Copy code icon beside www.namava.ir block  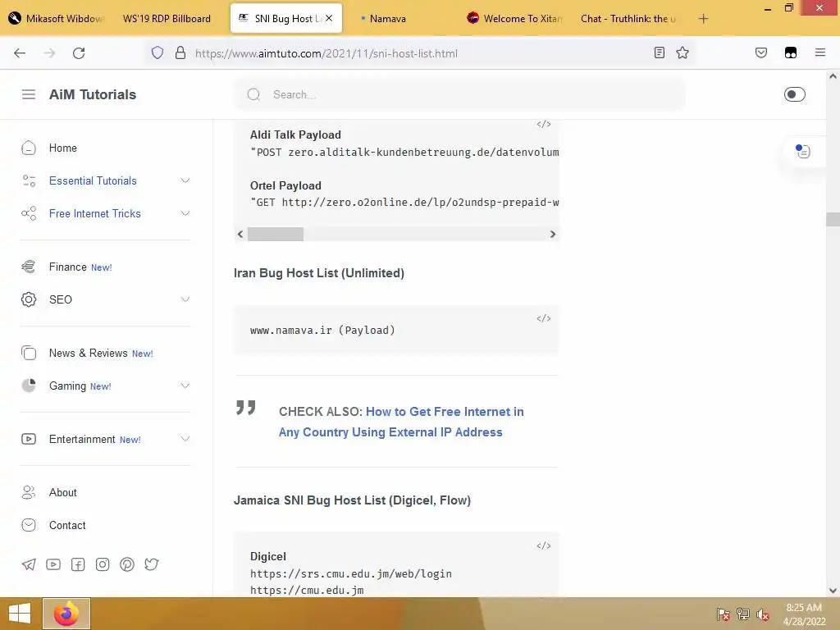pos(544,319)
